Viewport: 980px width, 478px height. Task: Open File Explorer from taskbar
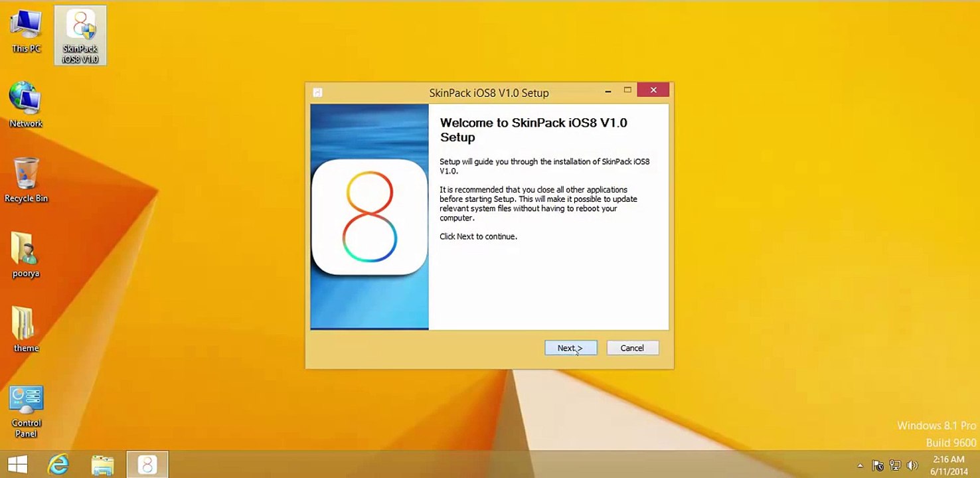[x=102, y=464]
